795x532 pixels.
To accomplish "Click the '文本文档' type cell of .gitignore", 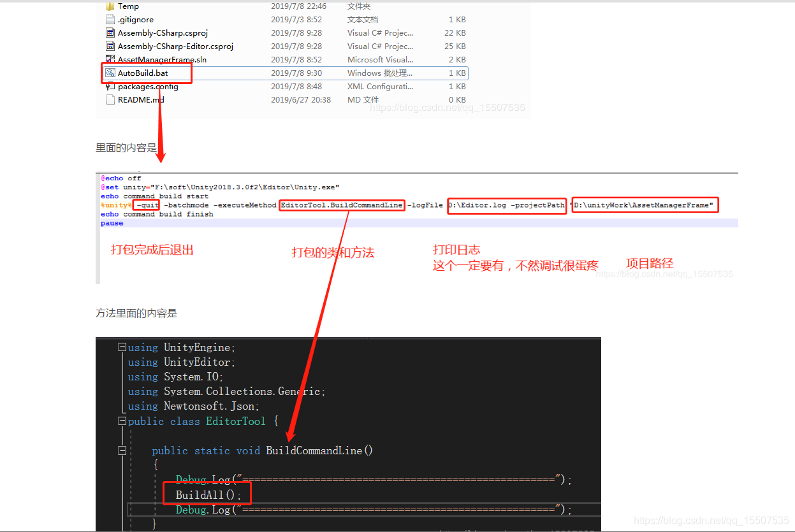I will 363,20.
